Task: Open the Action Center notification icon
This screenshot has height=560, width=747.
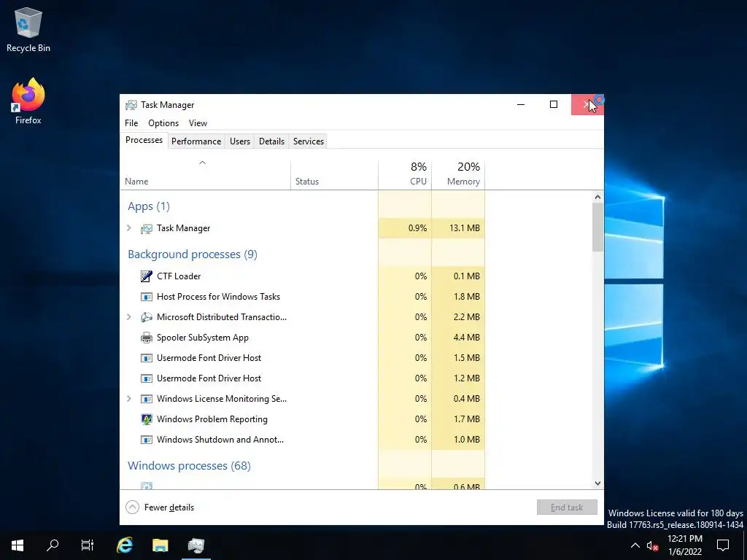Action: (723, 545)
